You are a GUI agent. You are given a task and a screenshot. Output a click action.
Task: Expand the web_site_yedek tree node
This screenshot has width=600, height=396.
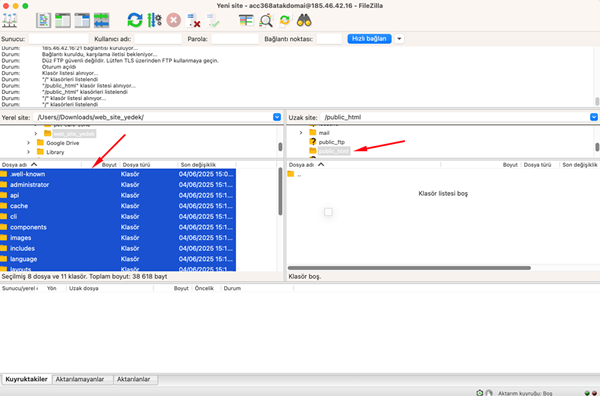(36, 134)
